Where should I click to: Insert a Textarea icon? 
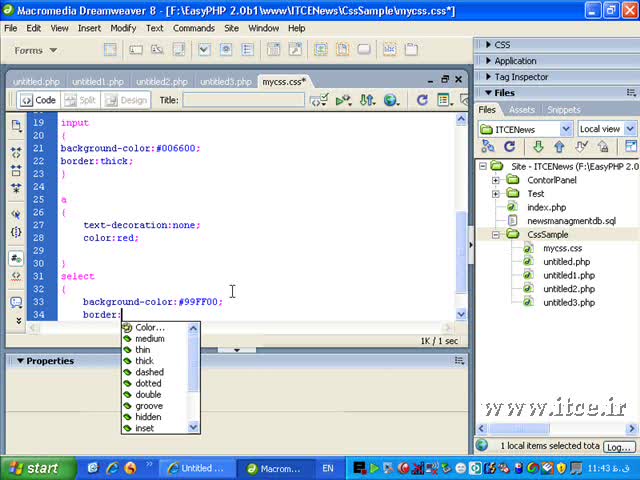179,50
